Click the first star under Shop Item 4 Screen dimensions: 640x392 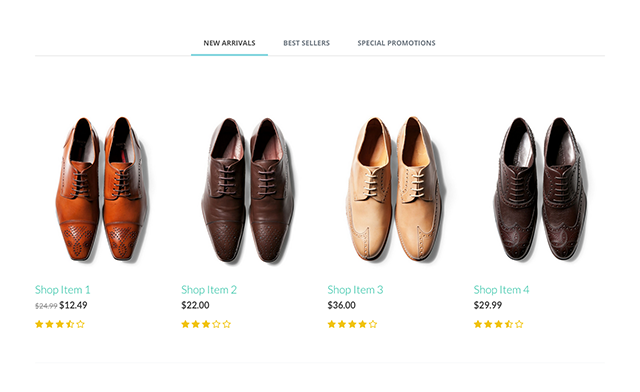click(478, 324)
